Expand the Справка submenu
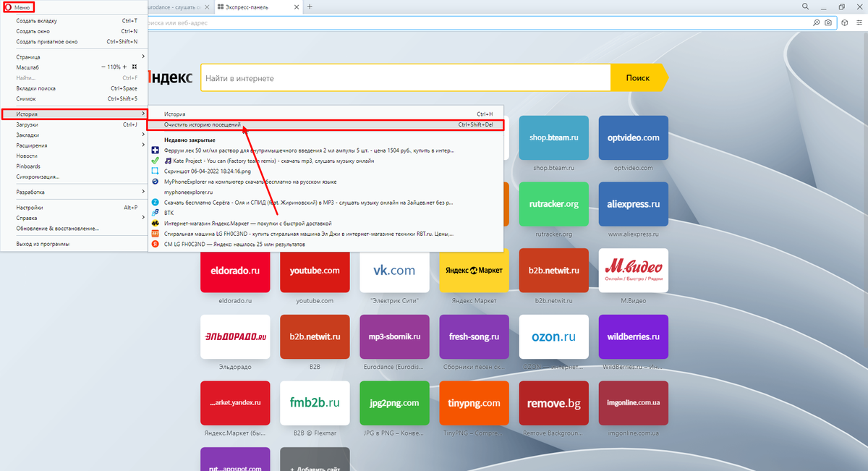 tap(74, 218)
